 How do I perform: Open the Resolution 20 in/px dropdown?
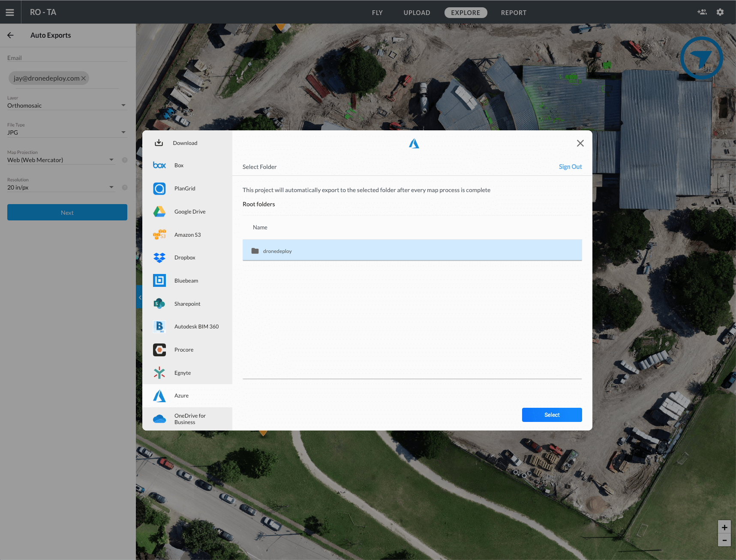pos(61,187)
